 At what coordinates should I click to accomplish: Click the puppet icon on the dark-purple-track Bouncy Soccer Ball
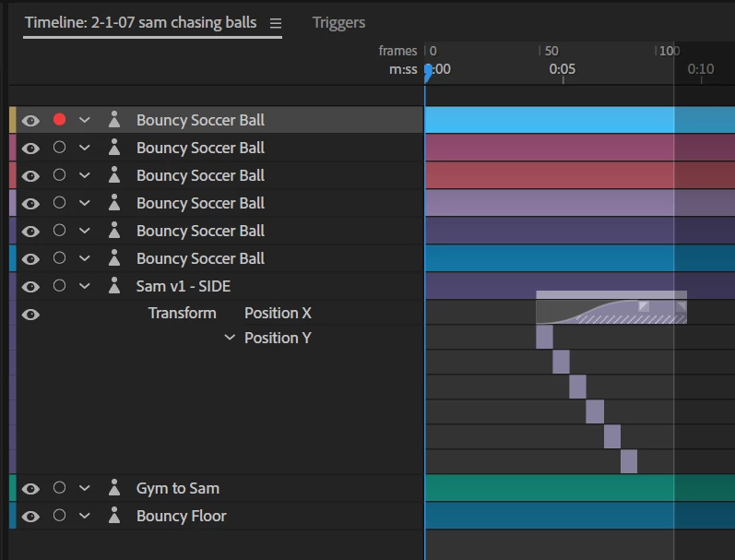114,231
